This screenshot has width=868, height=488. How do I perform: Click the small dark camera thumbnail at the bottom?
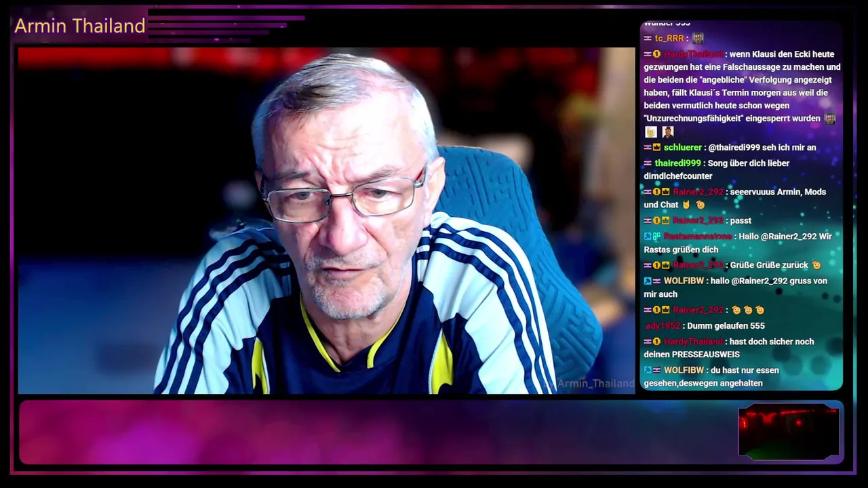789,431
